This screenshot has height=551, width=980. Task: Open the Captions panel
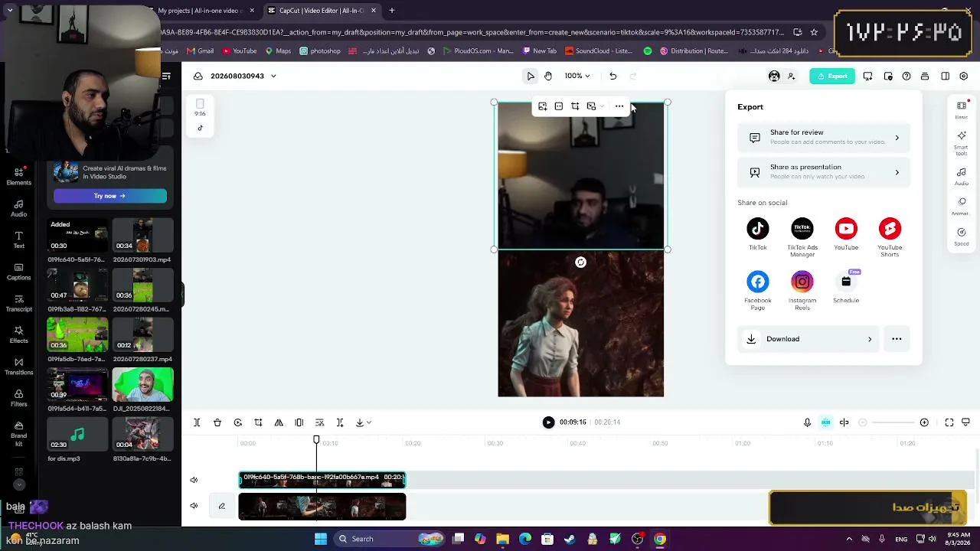[x=19, y=272]
